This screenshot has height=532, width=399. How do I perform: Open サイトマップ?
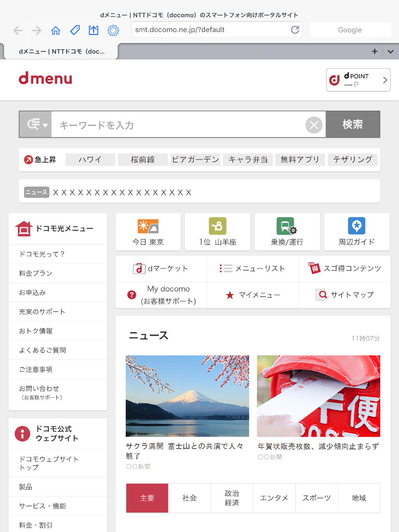345,295
